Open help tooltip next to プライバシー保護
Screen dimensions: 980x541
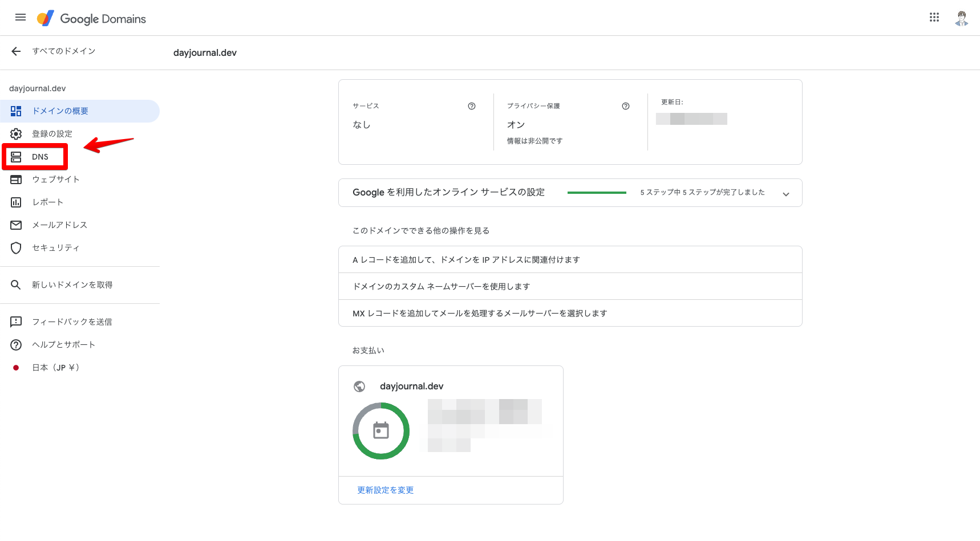626,106
